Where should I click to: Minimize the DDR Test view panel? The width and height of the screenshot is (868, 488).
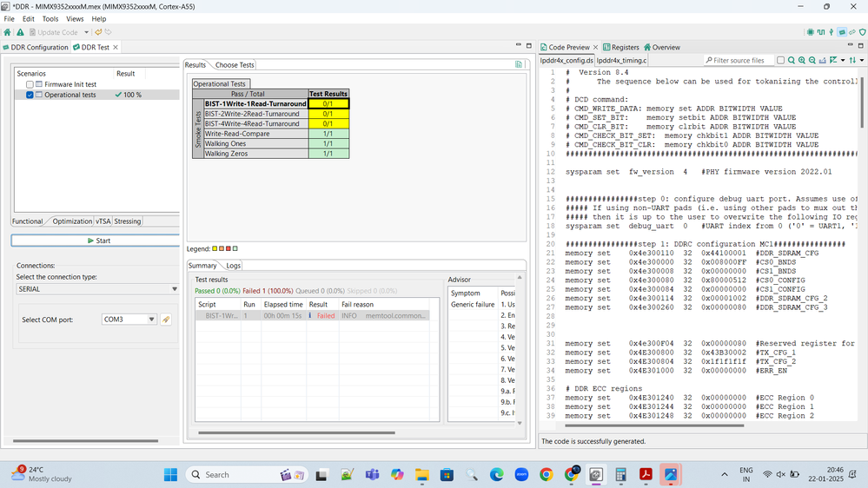[x=519, y=45]
